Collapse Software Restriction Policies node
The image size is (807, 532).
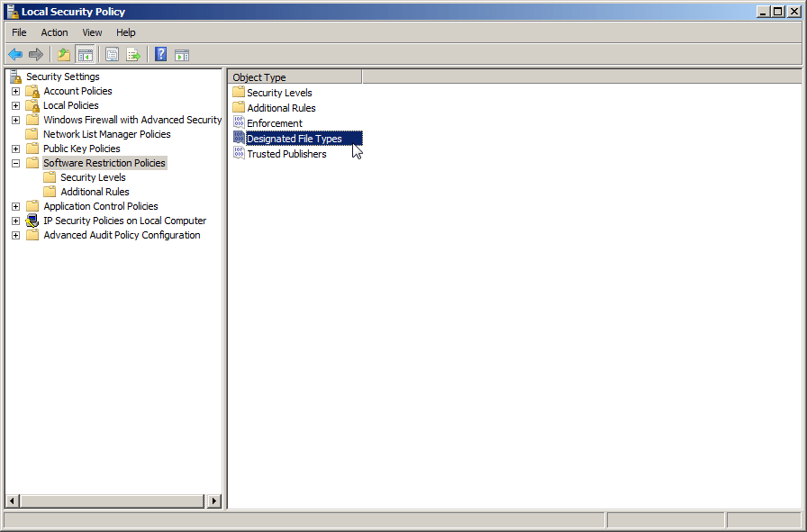click(x=16, y=164)
